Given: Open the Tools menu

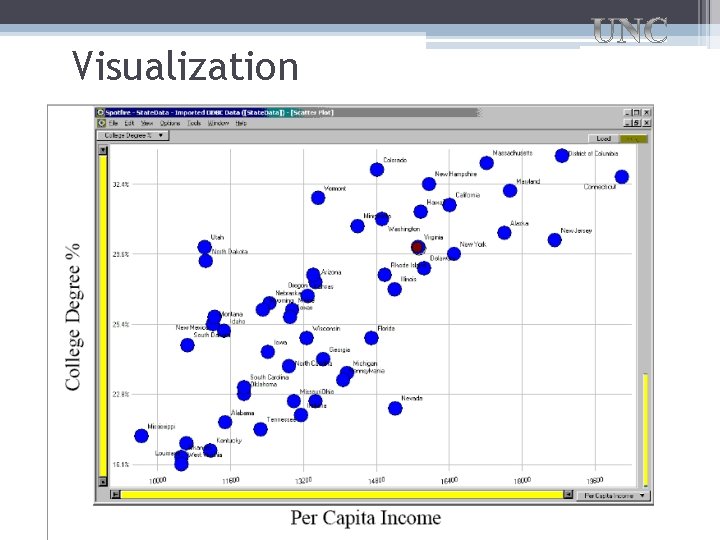Looking at the screenshot, I should [x=194, y=123].
